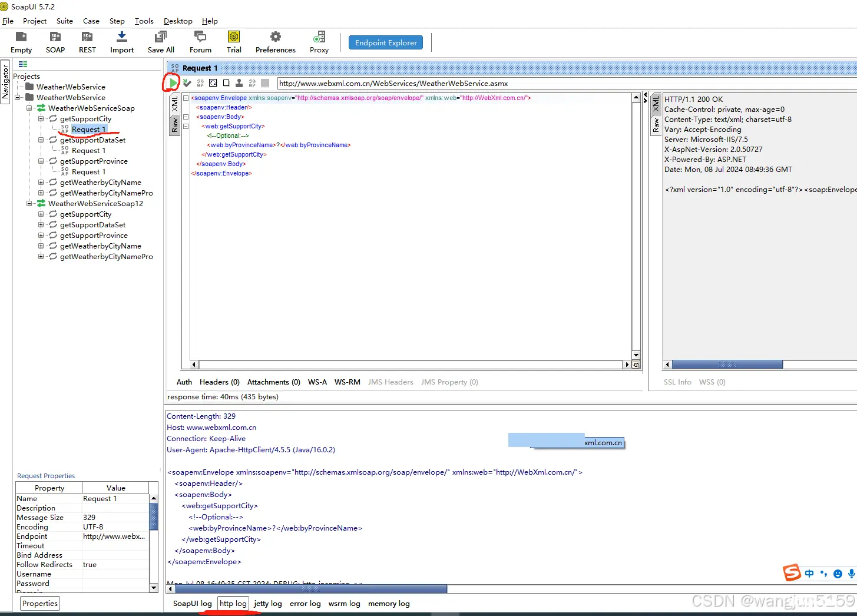Open the jetty log tab
Image resolution: width=857 pixels, height=616 pixels.
point(268,603)
